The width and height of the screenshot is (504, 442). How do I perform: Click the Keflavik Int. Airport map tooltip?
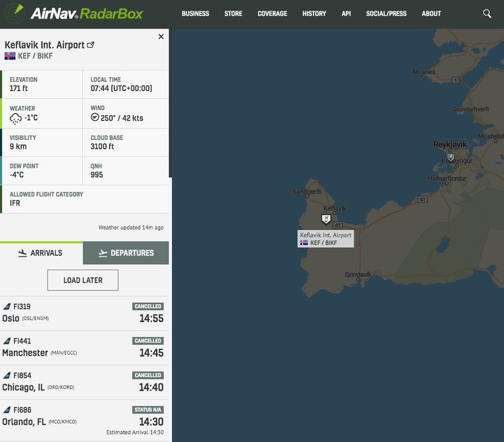(325, 239)
